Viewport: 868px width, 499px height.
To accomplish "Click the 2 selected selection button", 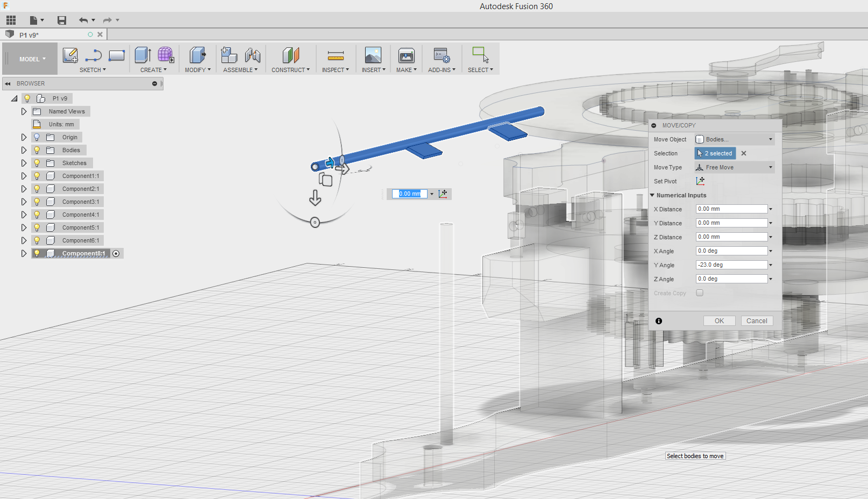I will coord(715,153).
